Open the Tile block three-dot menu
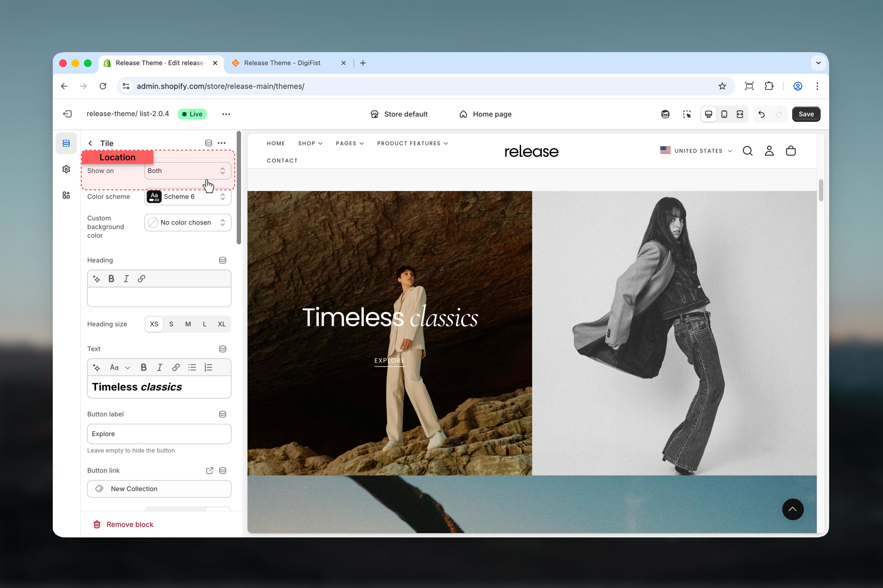 pos(222,143)
